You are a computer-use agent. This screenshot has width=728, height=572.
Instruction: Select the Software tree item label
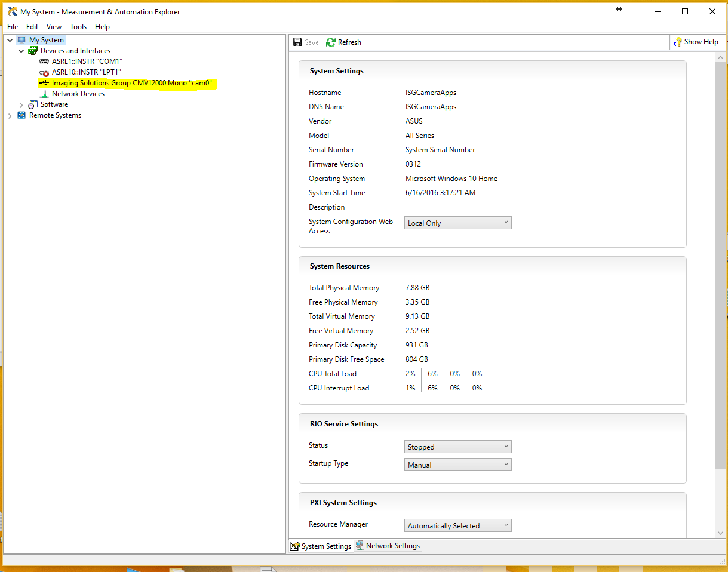click(54, 104)
